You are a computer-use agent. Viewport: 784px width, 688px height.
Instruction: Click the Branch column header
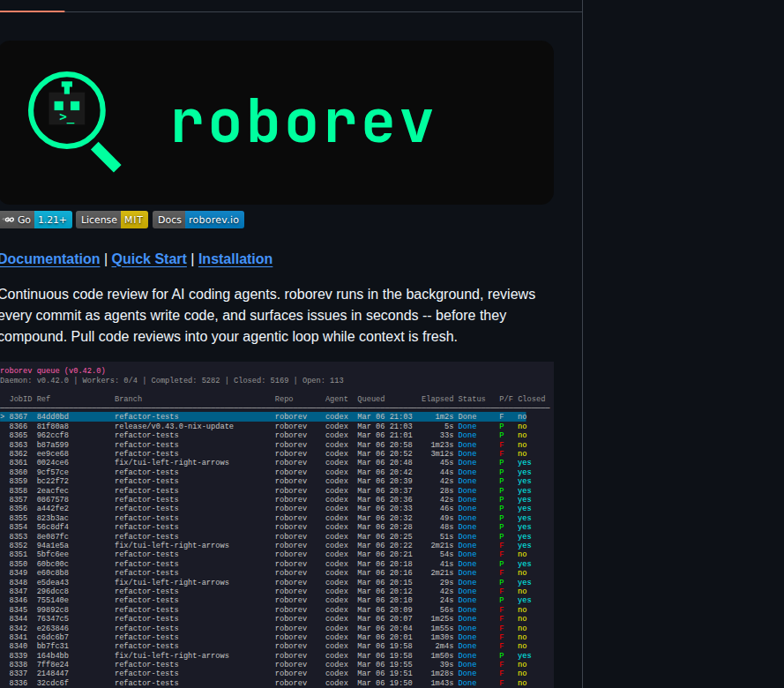coord(128,399)
